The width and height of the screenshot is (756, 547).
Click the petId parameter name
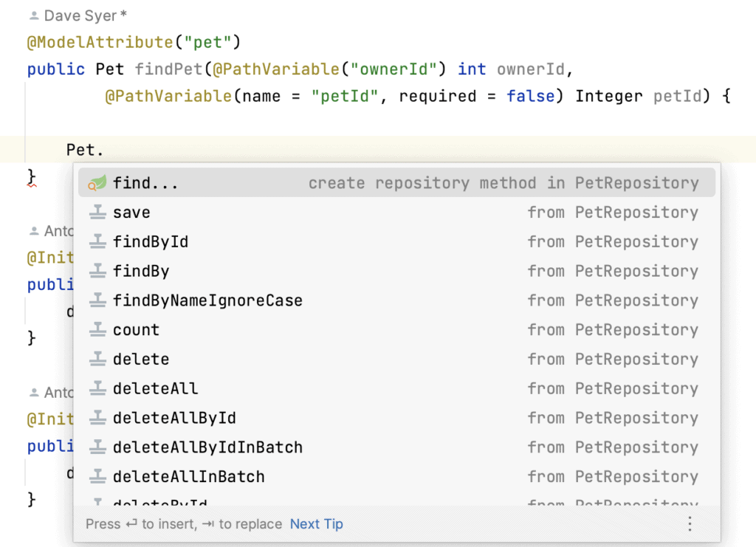(678, 97)
